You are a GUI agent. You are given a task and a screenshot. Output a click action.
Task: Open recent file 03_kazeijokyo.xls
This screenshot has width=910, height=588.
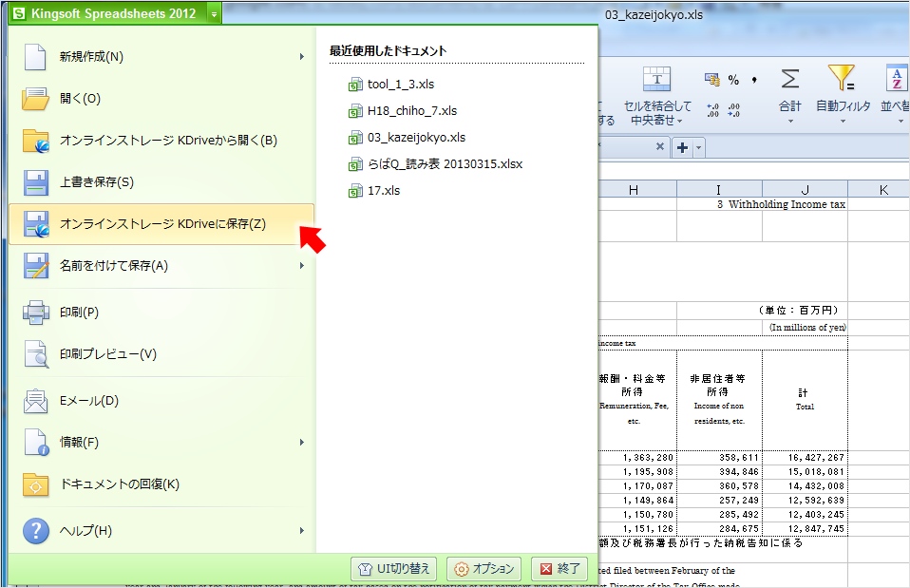[407, 138]
